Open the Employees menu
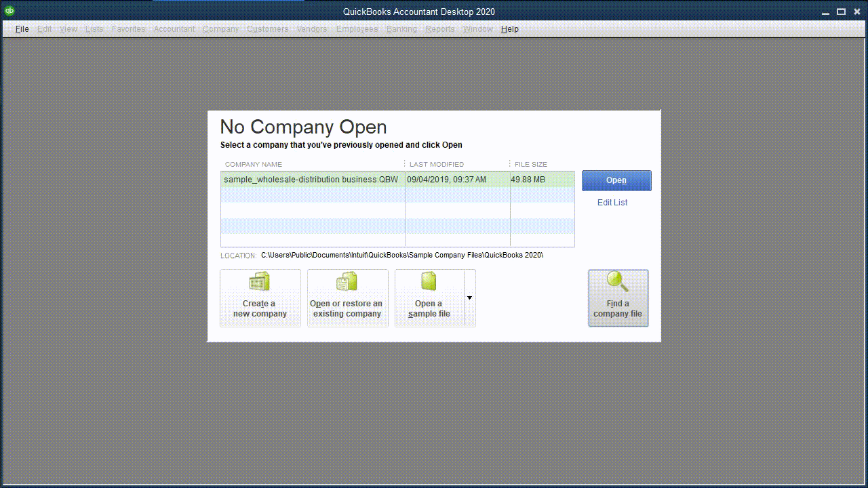The width and height of the screenshot is (868, 488). [357, 29]
